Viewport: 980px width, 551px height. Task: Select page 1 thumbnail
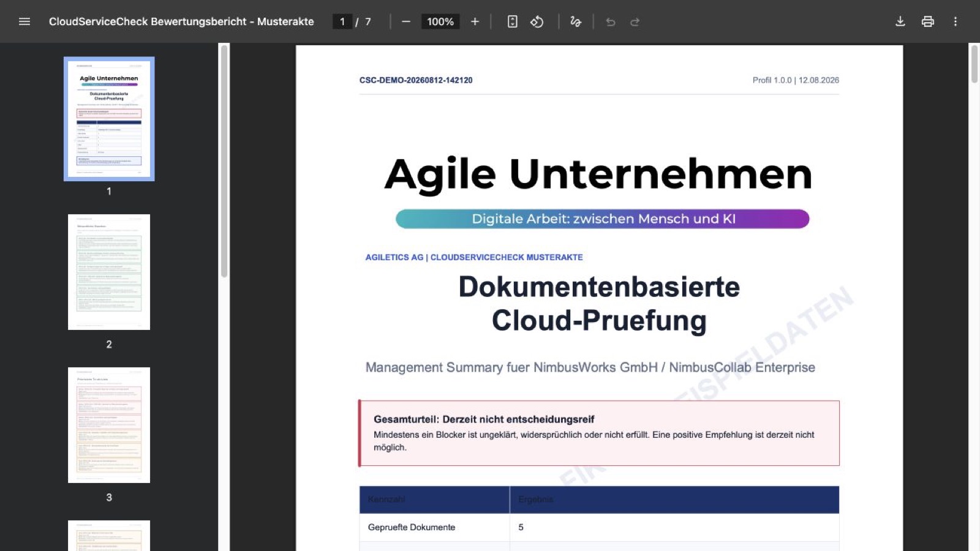coord(109,119)
